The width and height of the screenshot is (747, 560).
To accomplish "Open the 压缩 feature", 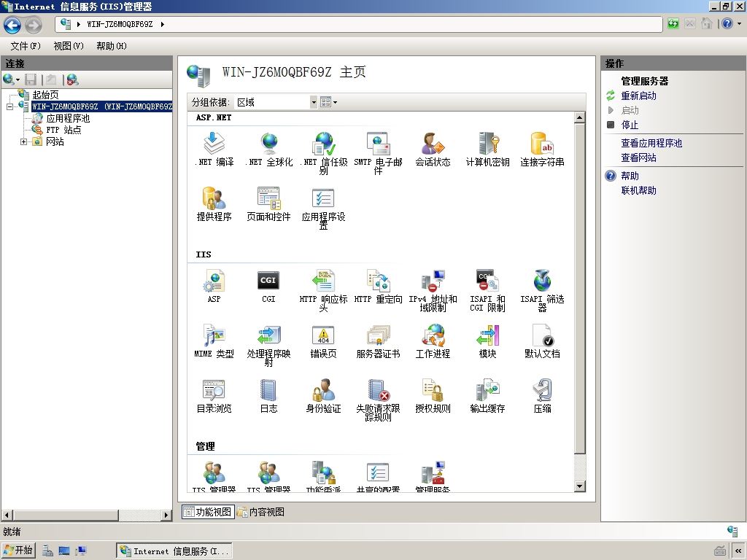I will click(542, 396).
